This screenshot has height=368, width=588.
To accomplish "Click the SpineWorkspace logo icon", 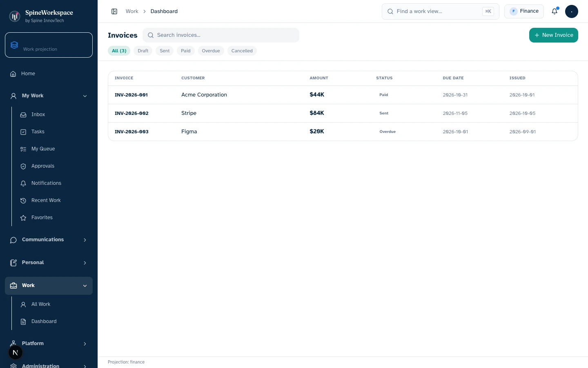I will point(15,16).
